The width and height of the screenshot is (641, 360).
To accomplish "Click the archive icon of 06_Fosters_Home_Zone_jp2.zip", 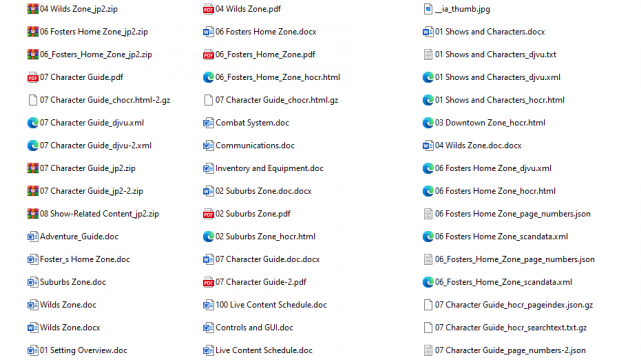I will coord(33,54).
